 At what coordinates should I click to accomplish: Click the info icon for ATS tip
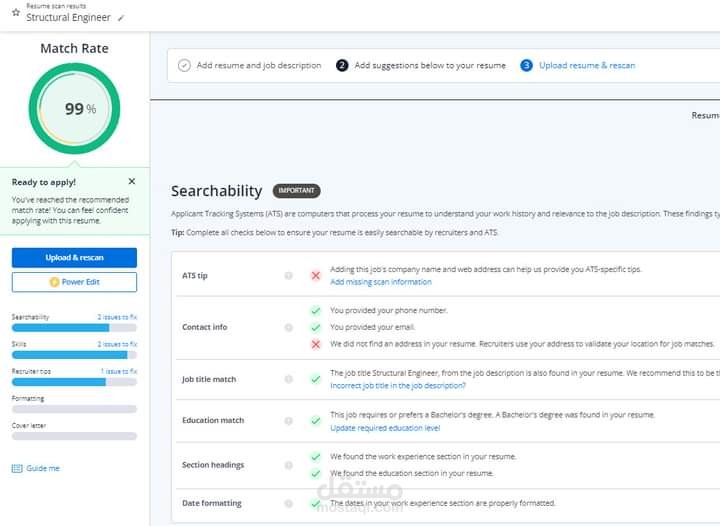point(288,275)
